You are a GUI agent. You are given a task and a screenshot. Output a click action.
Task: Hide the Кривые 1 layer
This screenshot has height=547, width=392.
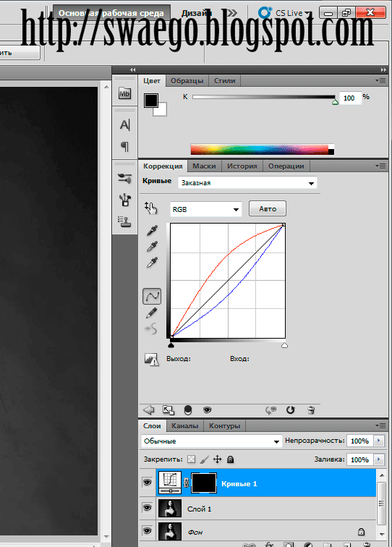click(147, 483)
